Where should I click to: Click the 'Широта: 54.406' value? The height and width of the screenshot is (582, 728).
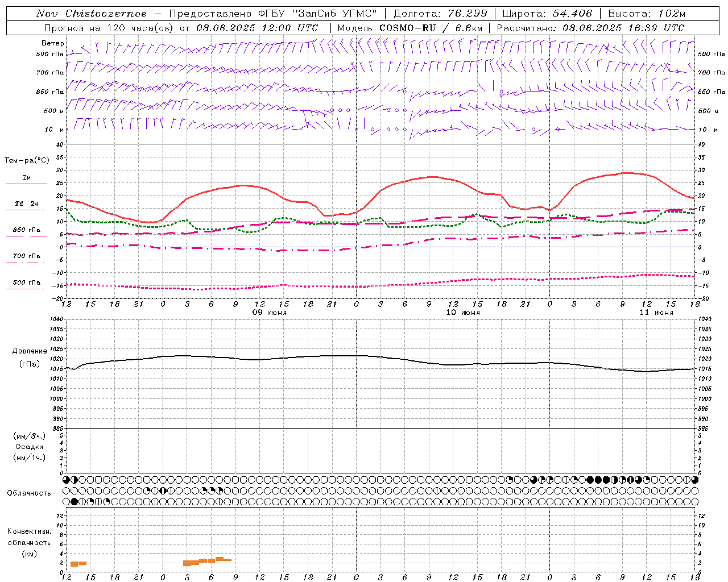547,14
